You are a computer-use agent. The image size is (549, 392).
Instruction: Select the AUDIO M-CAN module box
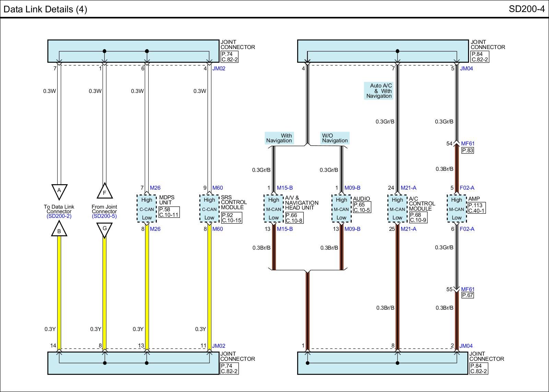pos(341,209)
